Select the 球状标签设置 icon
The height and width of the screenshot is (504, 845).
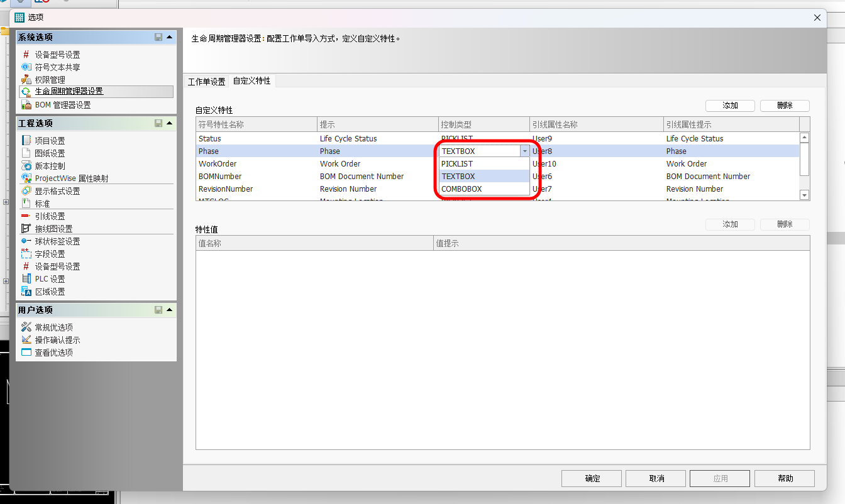click(26, 241)
